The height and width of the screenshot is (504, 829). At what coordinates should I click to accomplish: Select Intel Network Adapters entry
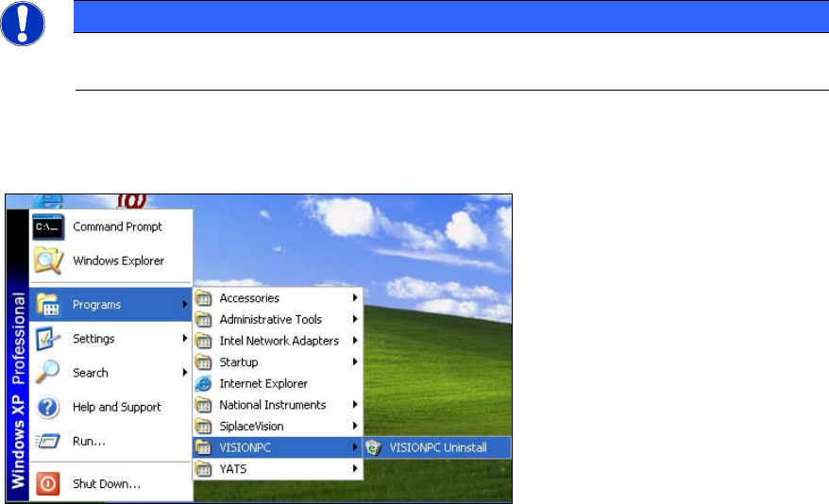pyautogui.click(x=278, y=341)
